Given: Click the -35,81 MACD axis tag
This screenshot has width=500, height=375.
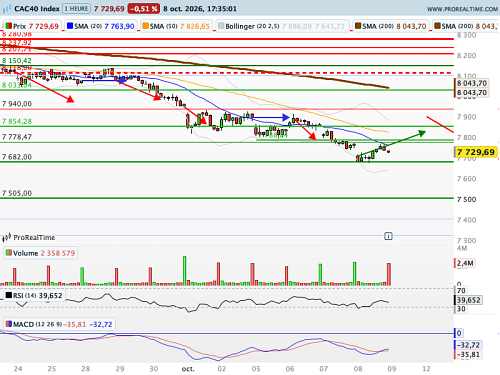Looking at the screenshot, I should click(467, 355).
